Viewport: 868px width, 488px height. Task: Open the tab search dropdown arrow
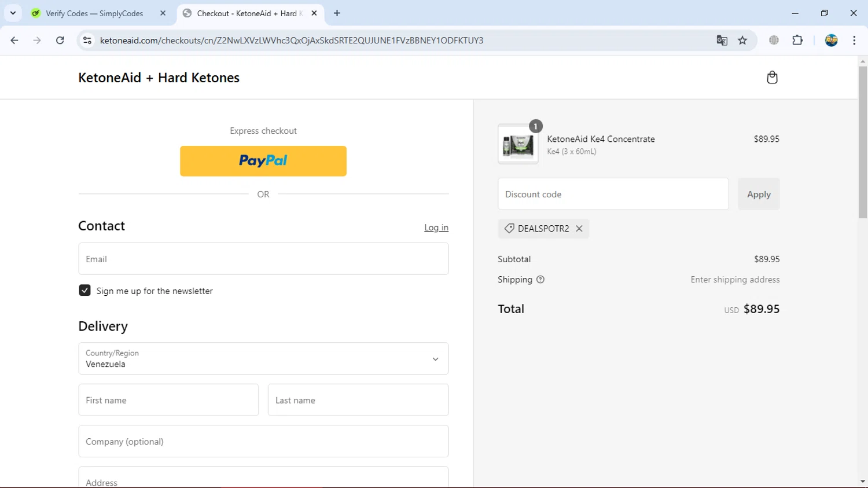[x=13, y=13]
